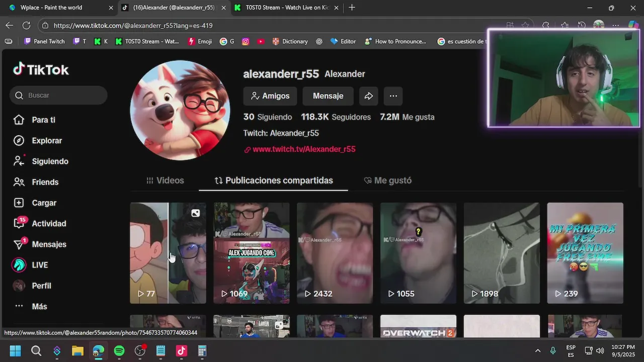Open File Explorer from taskbar

[77, 351]
